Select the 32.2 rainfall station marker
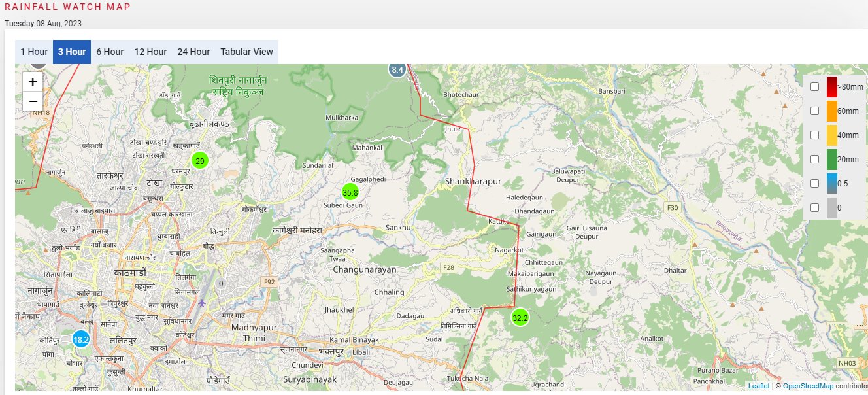Screen dimensions: 868x395 (520, 318)
